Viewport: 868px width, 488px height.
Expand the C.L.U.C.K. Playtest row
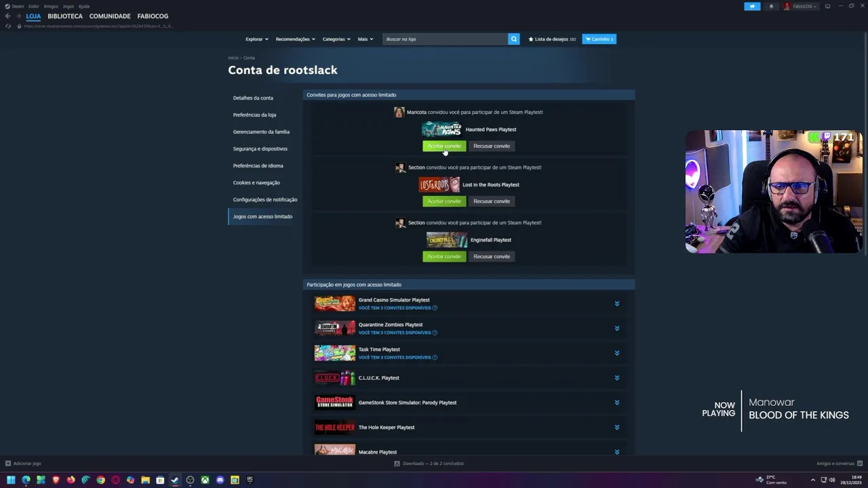617,378
